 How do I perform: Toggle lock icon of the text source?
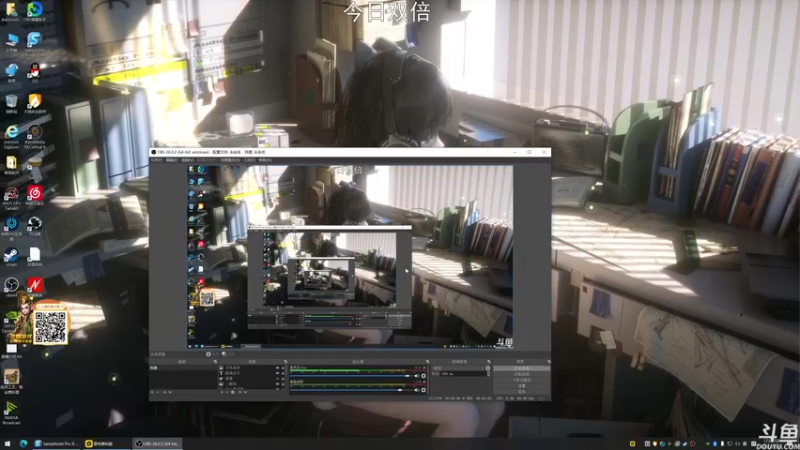point(283,373)
